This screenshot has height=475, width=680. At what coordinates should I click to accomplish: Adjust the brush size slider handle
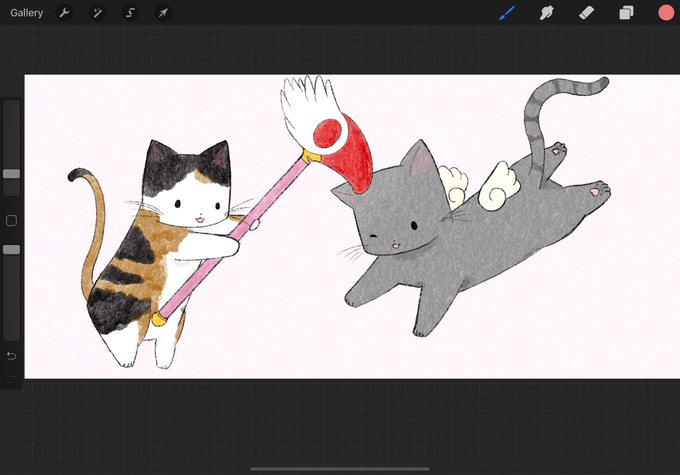pyautogui.click(x=11, y=174)
